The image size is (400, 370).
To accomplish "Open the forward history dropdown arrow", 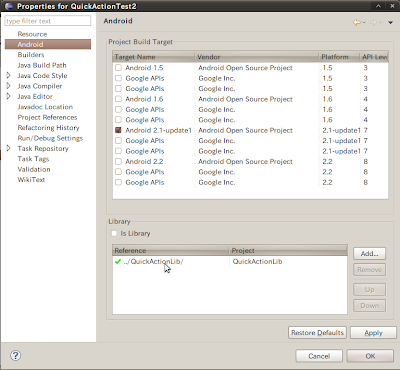I will [x=381, y=22].
